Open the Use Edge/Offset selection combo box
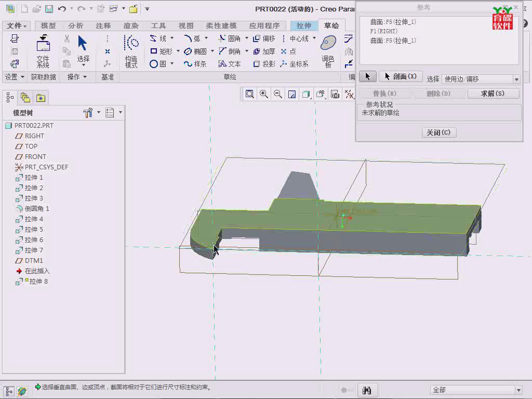The image size is (532, 399). click(481, 79)
